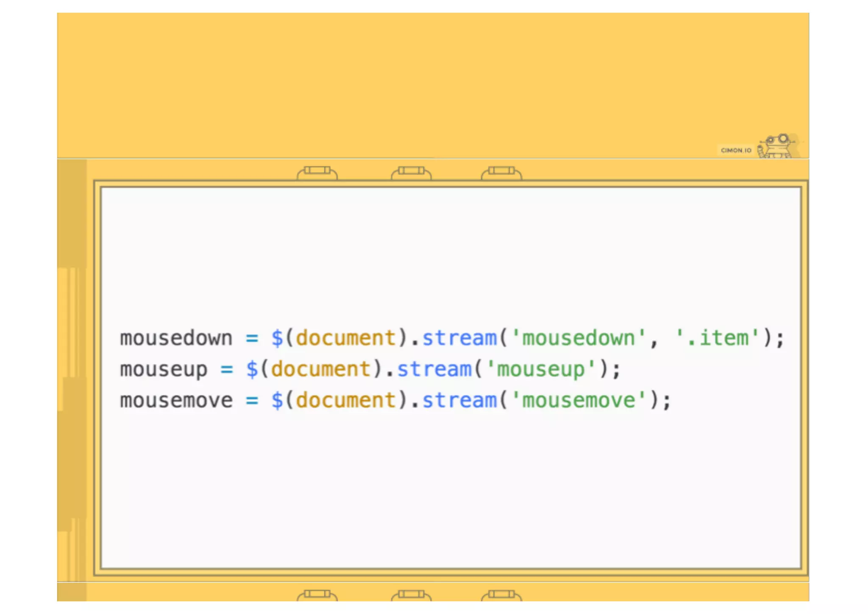Click the 'mouseup' variable name on line two
Viewport: 868px width, 614px height.
(164, 369)
